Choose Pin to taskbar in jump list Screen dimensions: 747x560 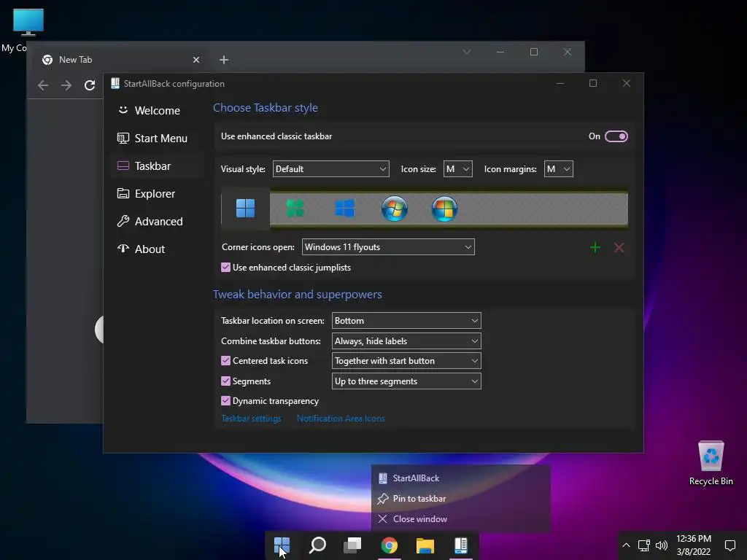click(x=461, y=499)
